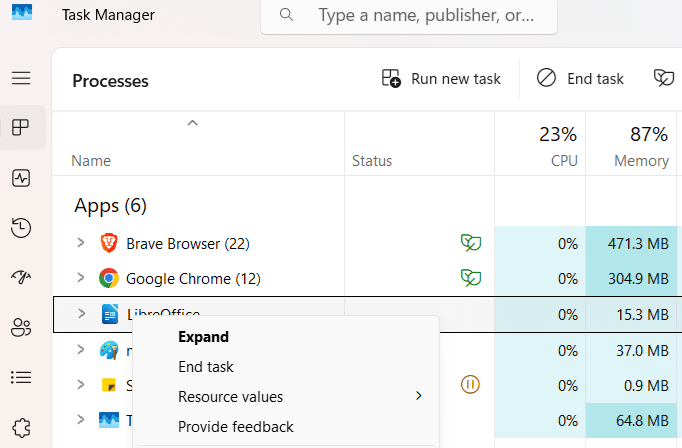Expand the LibreOffice process row chevron

(x=81, y=314)
